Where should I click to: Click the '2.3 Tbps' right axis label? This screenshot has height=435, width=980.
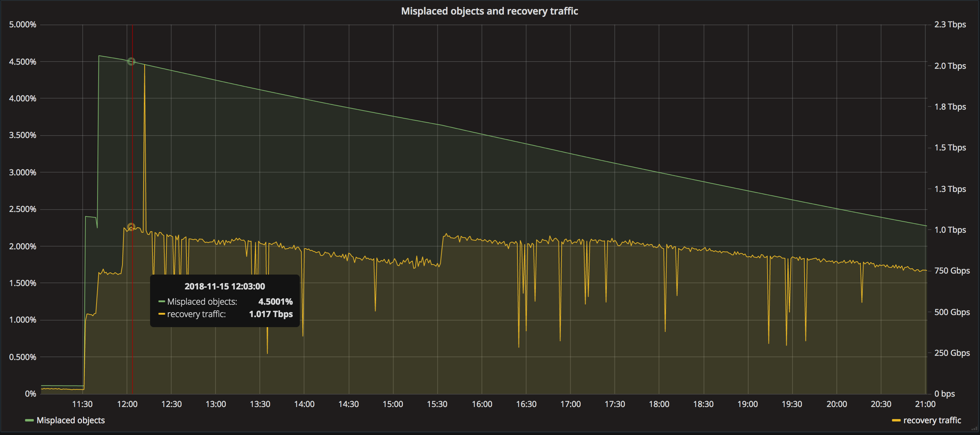pos(950,25)
